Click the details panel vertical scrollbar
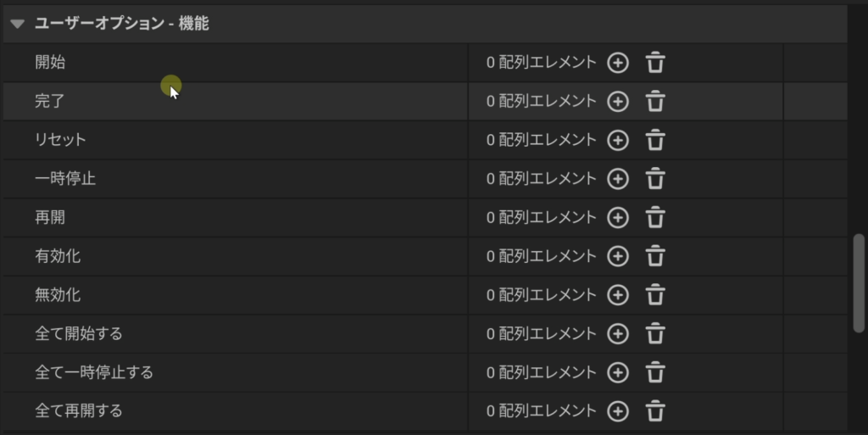Viewport: 868px width, 435px height. (x=859, y=283)
